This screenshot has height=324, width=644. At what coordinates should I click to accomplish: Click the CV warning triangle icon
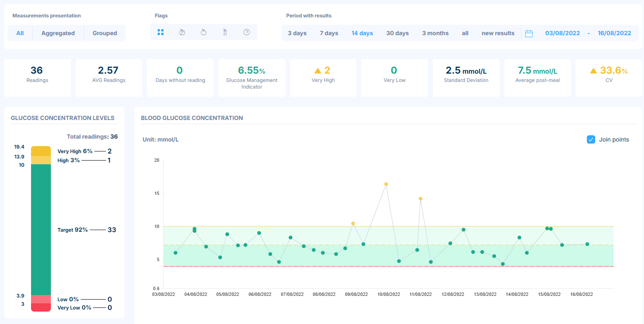coord(593,71)
